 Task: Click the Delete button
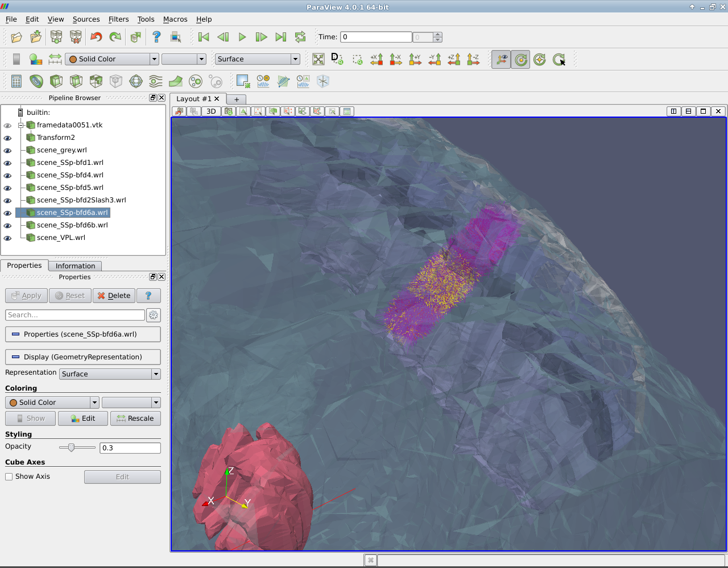coord(114,296)
